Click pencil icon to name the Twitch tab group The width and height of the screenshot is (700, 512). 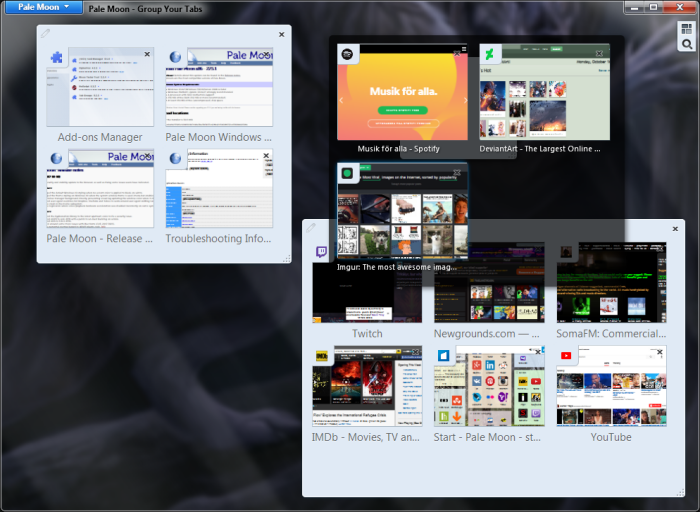point(311,228)
